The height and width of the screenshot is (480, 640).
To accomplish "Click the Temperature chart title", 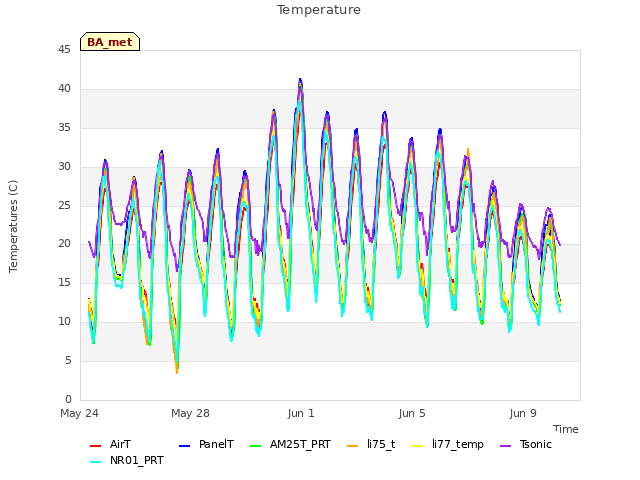I will click(319, 10).
